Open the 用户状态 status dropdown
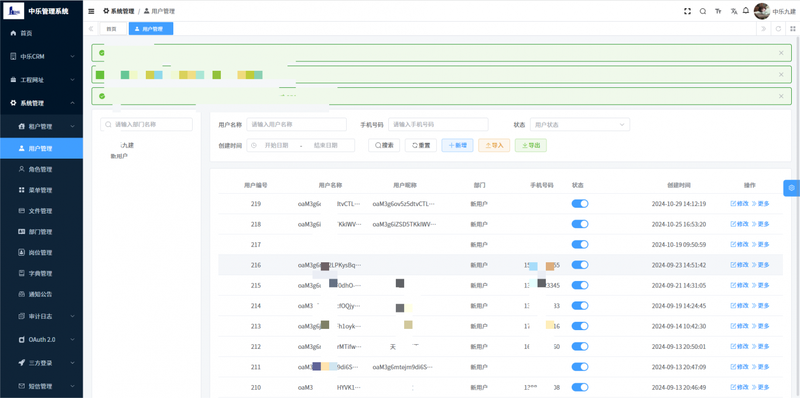800x398 pixels. [x=580, y=125]
